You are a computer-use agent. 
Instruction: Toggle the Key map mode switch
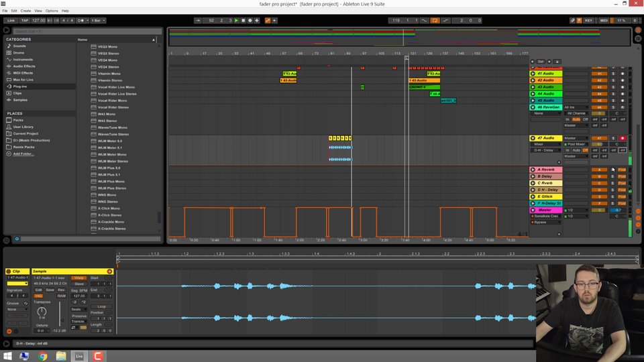pyautogui.click(x=588, y=20)
